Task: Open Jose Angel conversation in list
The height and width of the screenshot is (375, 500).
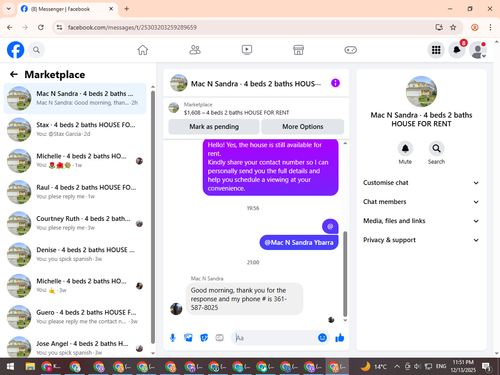Action: click(x=75, y=347)
